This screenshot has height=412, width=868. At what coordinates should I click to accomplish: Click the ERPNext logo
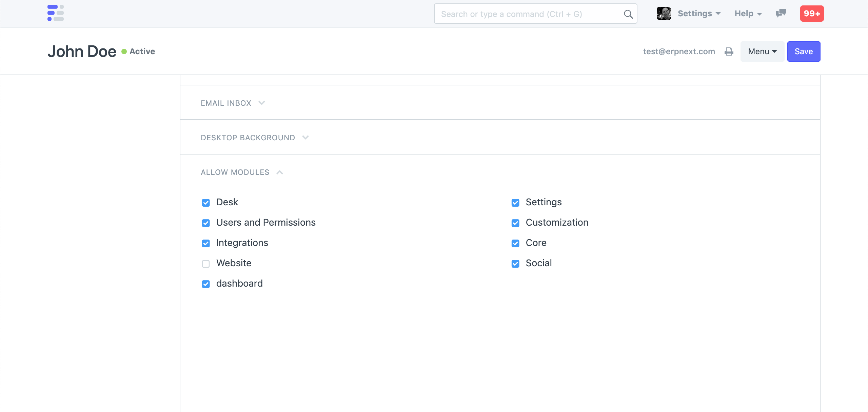pos(55,13)
